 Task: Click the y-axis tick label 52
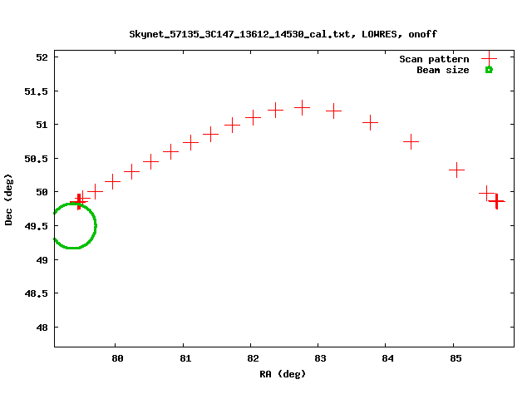[x=42, y=57]
